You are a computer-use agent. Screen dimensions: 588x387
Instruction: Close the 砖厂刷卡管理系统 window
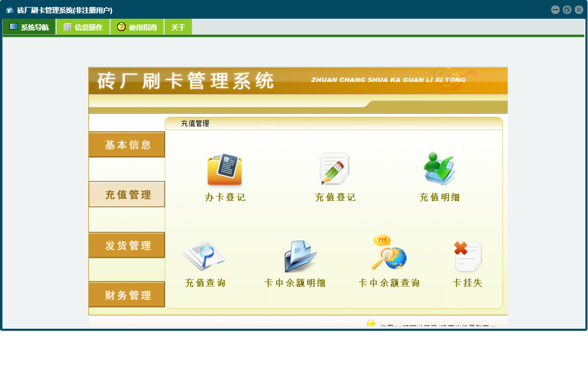click(579, 10)
